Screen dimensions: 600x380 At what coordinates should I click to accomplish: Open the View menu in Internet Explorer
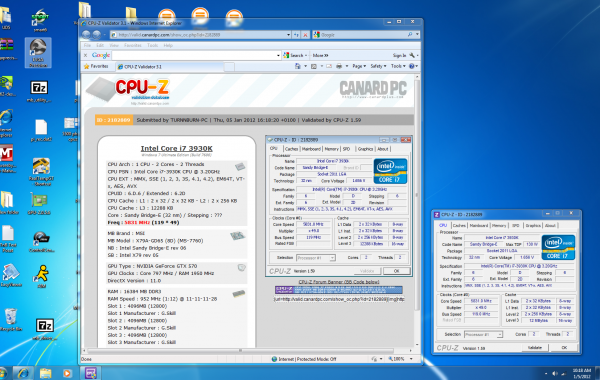point(114,45)
